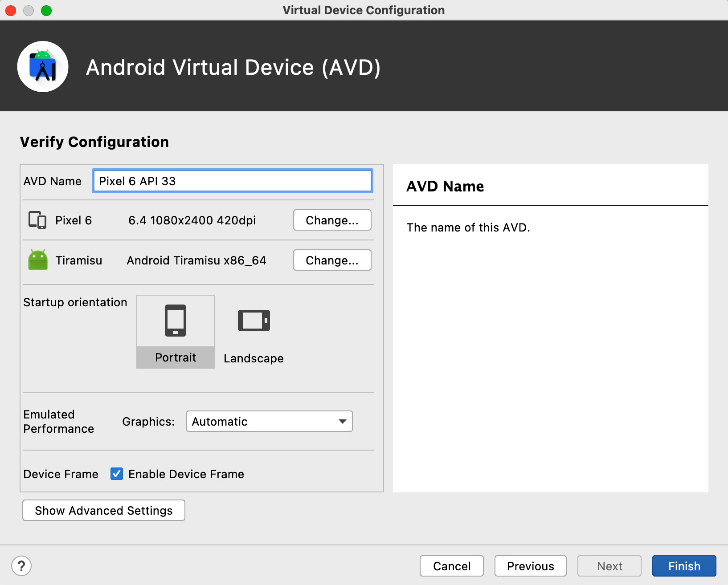Click the Startup orientation label

pos(75,302)
